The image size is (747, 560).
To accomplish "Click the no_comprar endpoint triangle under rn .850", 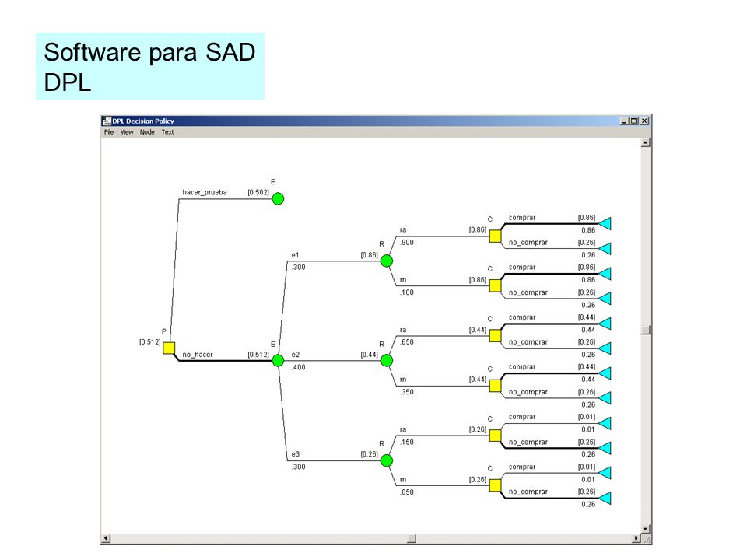I will pyautogui.click(x=605, y=498).
